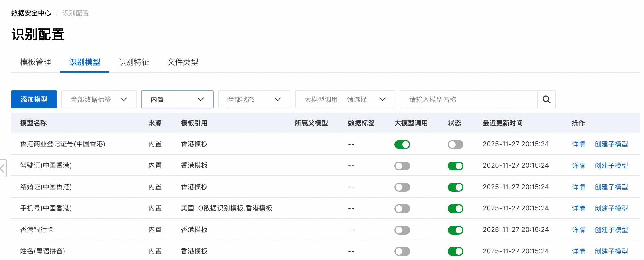The width and height of the screenshot is (644, 260).
Task: Click 创建子模型 for 姓名(粤语拼音)
Action: point(611,251)
